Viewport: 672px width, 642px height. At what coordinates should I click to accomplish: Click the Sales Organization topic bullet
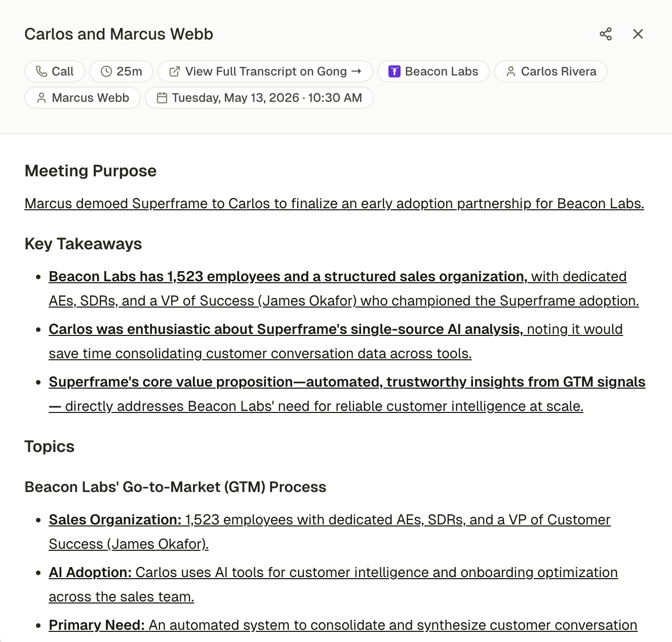(x=330, y=532)
